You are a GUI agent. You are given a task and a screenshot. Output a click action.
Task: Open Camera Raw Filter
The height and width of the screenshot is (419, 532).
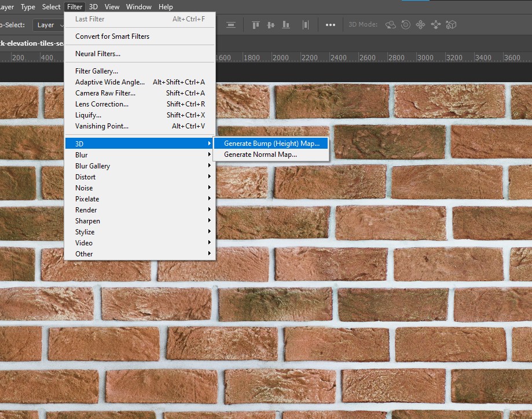pos(140,93)
